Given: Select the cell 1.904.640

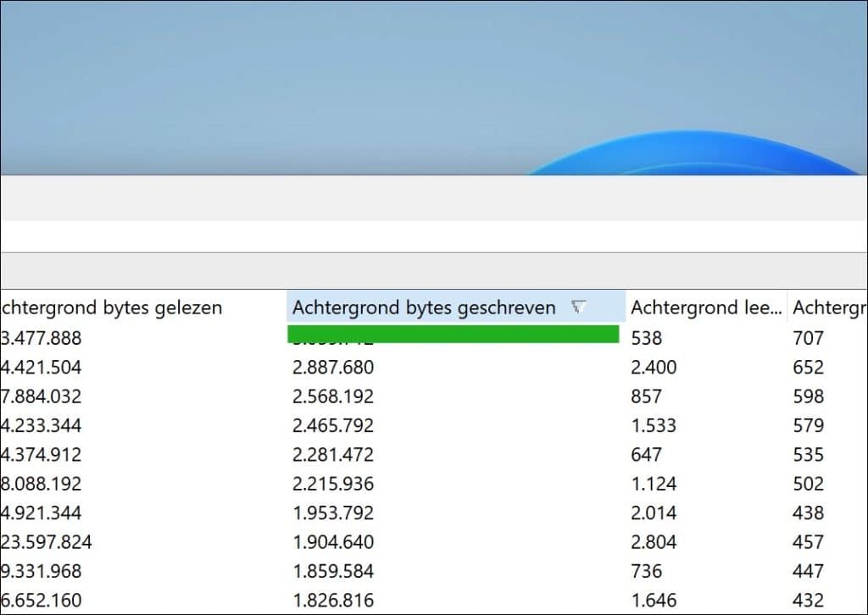Looking at the screenshot, I should coord(333,542).
